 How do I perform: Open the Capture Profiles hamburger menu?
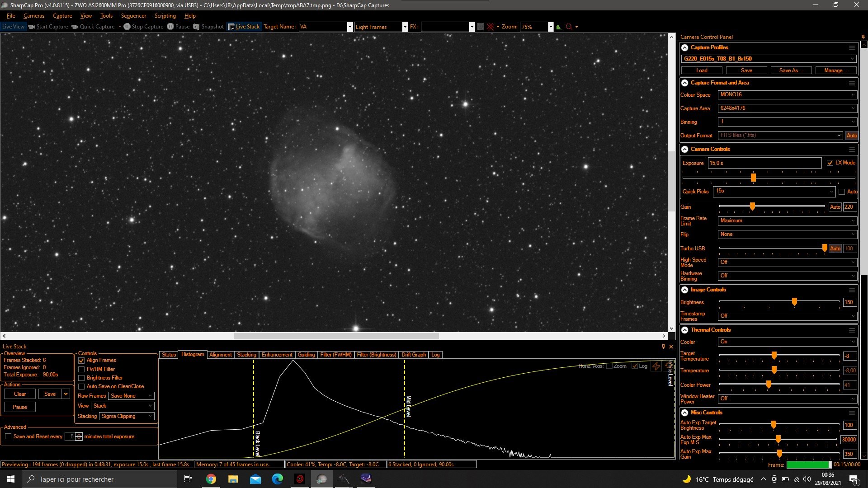point(852,48)
